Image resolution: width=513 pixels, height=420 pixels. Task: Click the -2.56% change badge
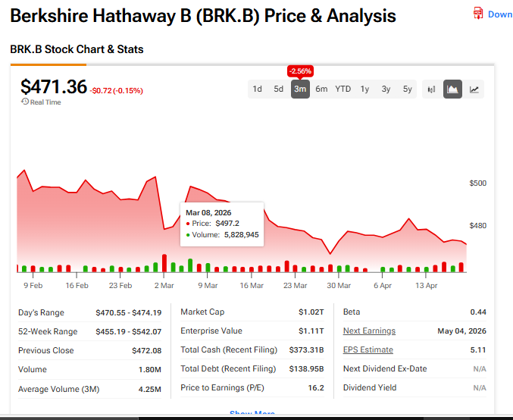pyautogui.click(x=300, y=71)
